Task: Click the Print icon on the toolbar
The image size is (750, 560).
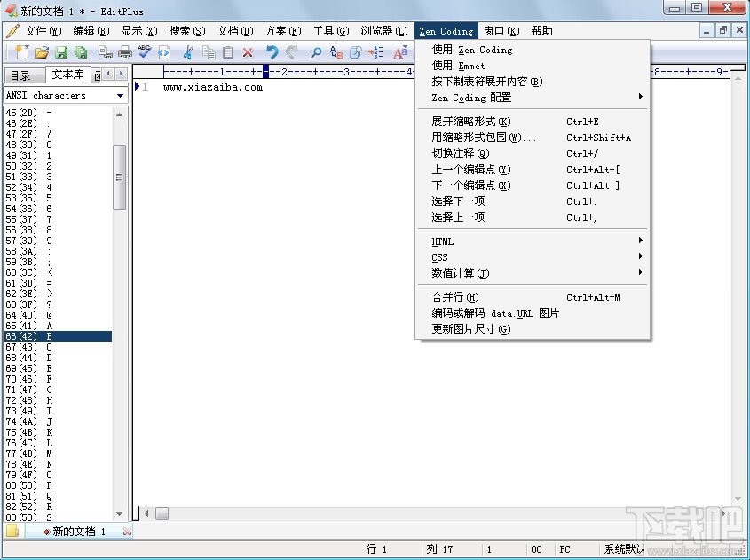Action: [123, 52]
